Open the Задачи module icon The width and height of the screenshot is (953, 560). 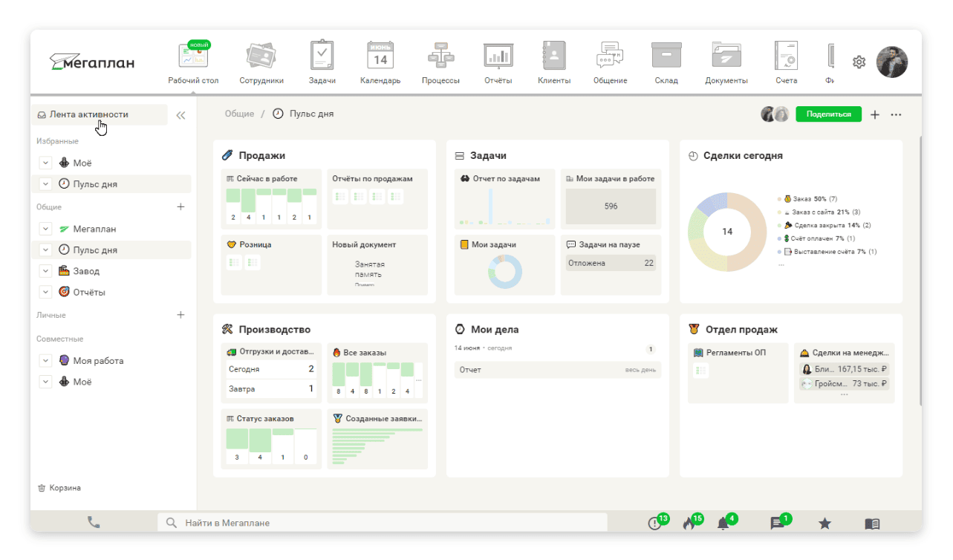pos(322,57)
